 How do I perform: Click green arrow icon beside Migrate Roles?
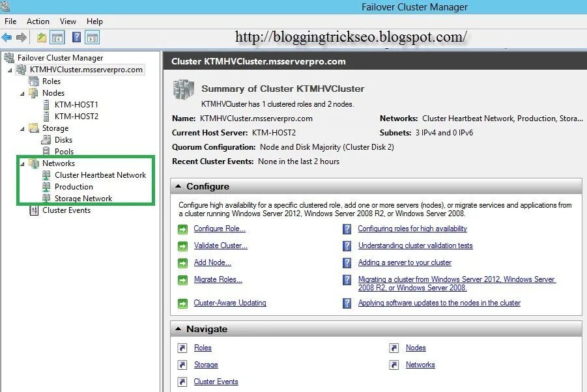[182, 280]
